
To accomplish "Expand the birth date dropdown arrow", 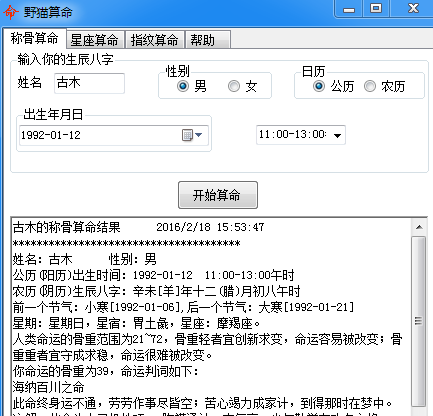I will click(x=199, y=135).
